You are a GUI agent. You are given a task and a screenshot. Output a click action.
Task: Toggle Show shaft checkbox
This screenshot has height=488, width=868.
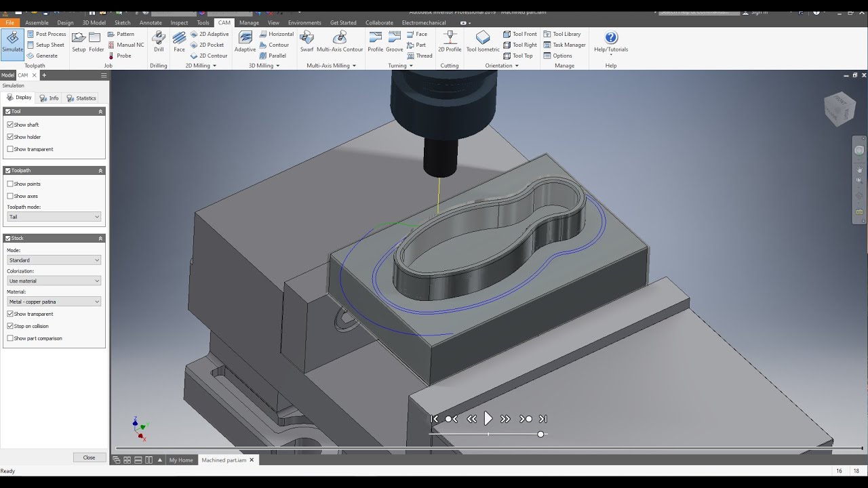click(10, 125)
